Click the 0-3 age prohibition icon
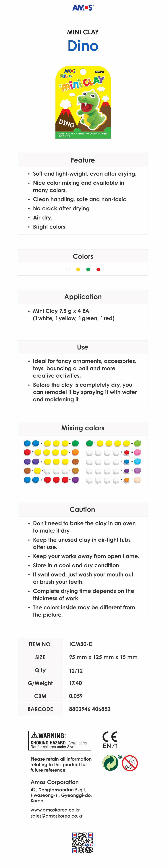 click(130, 763)
